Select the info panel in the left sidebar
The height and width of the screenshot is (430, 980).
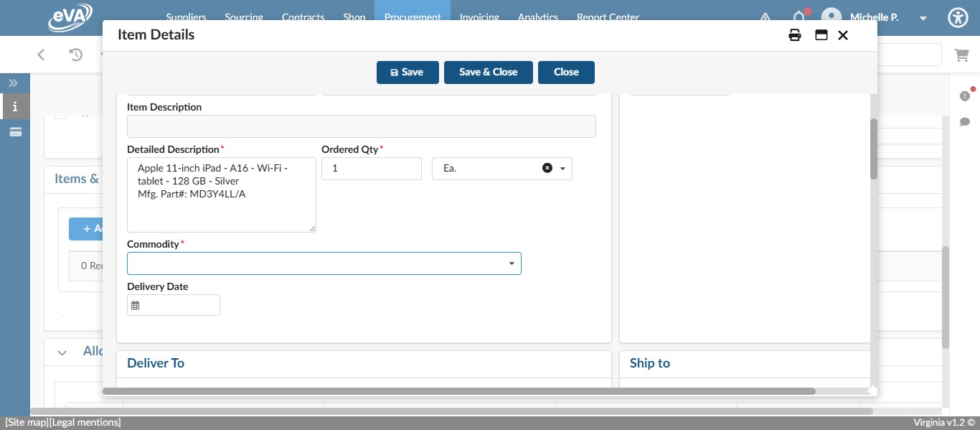click(14, 106)
